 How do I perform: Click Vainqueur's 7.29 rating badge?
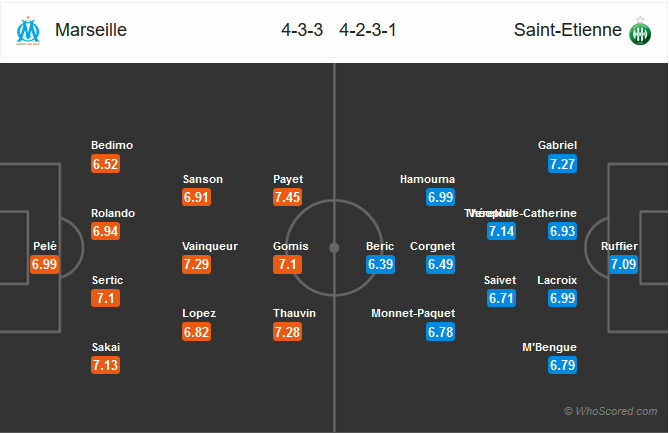pos(196,264)
